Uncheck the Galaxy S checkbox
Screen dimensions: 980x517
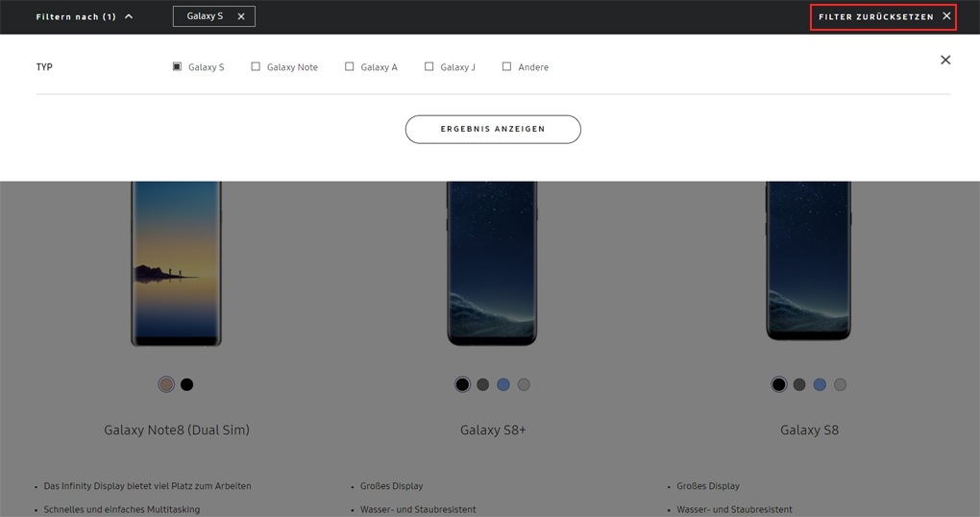(x=177, y=66)
